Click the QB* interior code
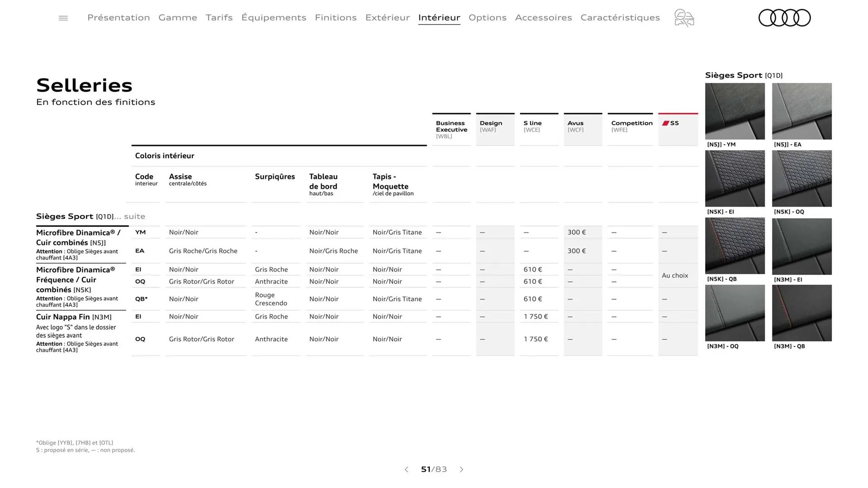This screenshot has width=868, height=488. [141, 299]
